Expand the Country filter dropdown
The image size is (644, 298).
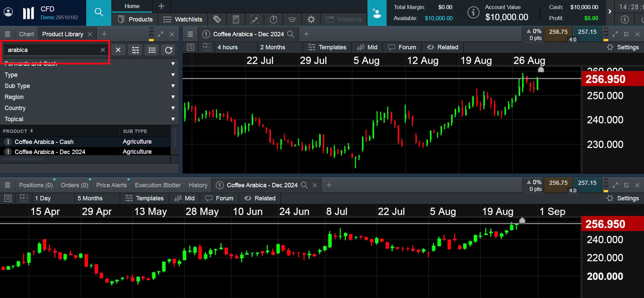[x=173, y=108]
